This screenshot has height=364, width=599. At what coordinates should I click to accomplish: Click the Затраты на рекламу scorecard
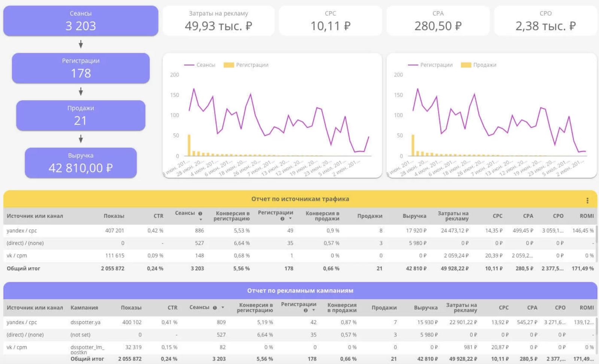(218, 21)
